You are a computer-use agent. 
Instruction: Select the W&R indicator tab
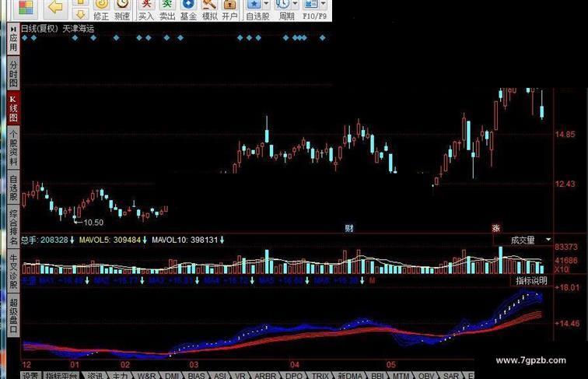point(146,375)
